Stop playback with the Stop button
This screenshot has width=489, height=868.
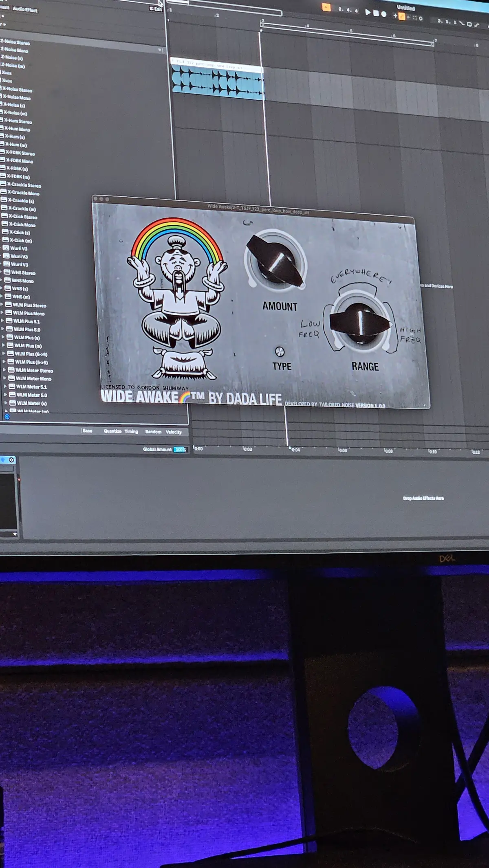[376, 13]
